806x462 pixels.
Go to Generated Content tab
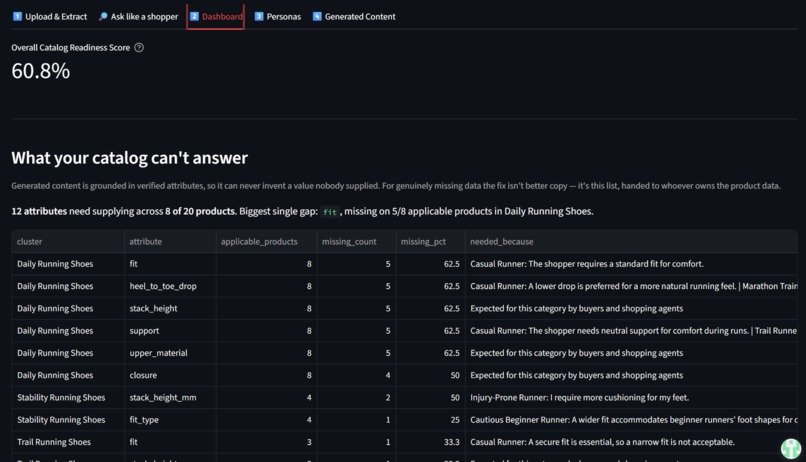[354, 16]
